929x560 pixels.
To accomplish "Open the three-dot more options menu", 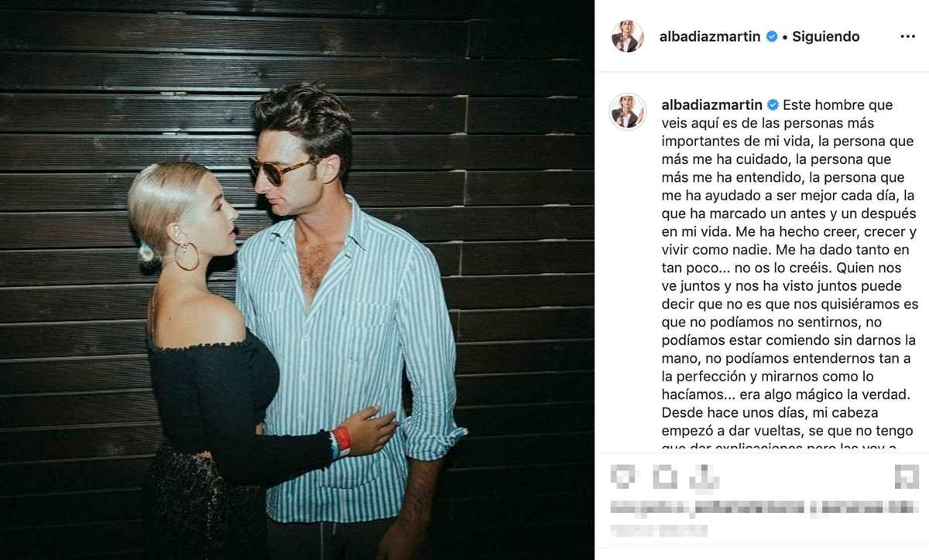I will (908, 36).
